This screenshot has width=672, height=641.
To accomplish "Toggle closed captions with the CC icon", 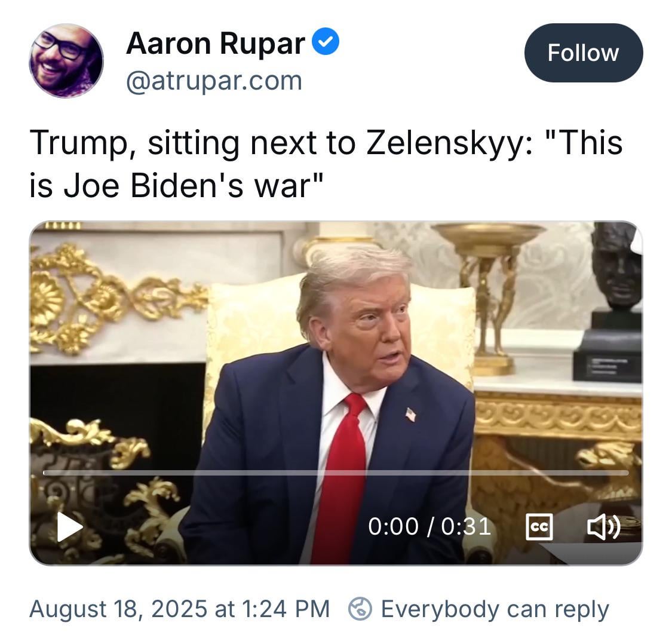I will pos(539,526).
